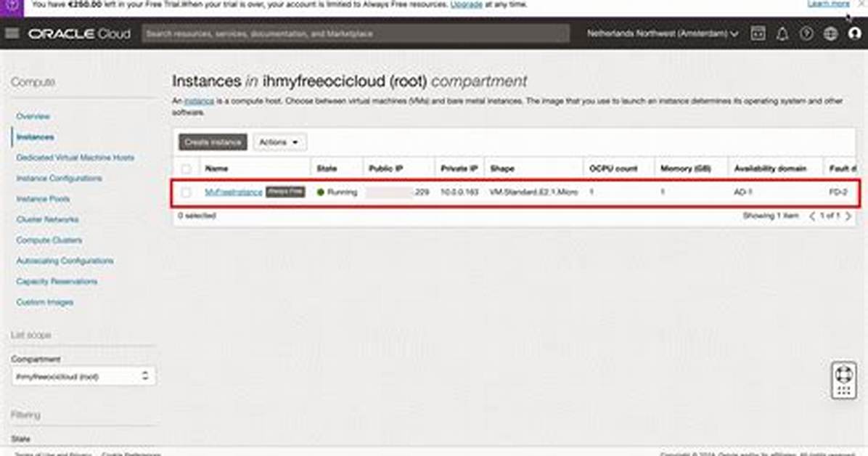The image size is (868, 456).
Task: Click the Name column header
Action: (216, 168)
